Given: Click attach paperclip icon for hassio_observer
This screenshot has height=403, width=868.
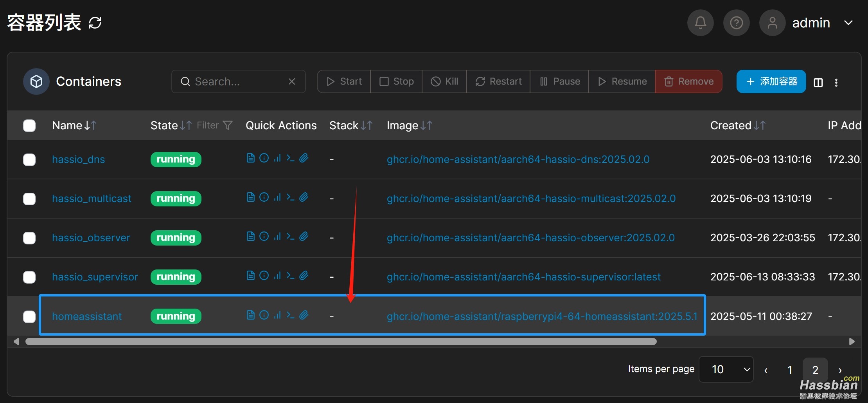Looking at the screenshot, I should click(304, 236).
